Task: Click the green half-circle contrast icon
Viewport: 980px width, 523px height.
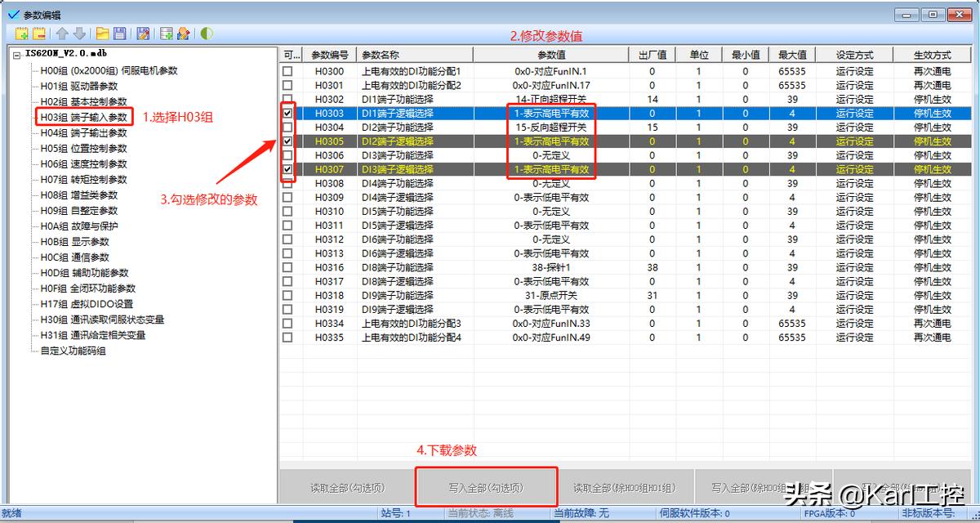Action: point(207,34)
